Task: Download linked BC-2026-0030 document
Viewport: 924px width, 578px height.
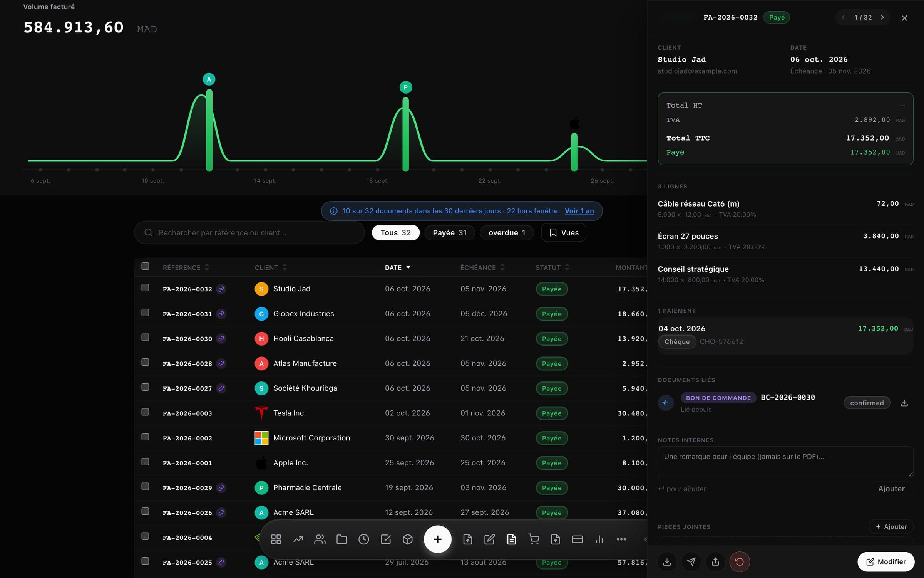Action: pyautogui.click(x=904, y=403)
